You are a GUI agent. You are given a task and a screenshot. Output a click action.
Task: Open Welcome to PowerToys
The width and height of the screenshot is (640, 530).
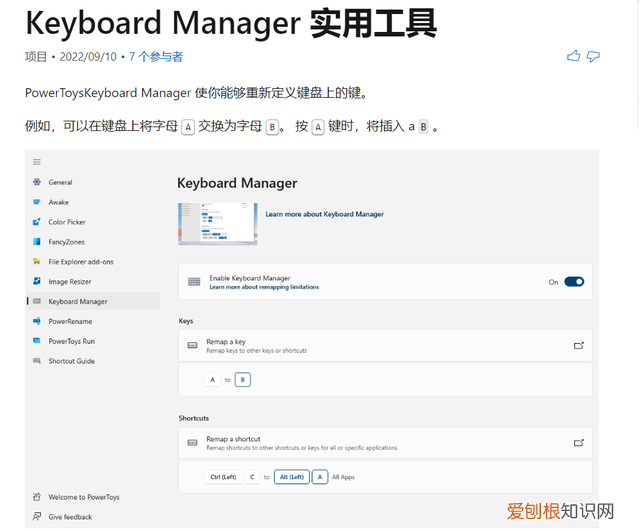click(x=84, y=497)
